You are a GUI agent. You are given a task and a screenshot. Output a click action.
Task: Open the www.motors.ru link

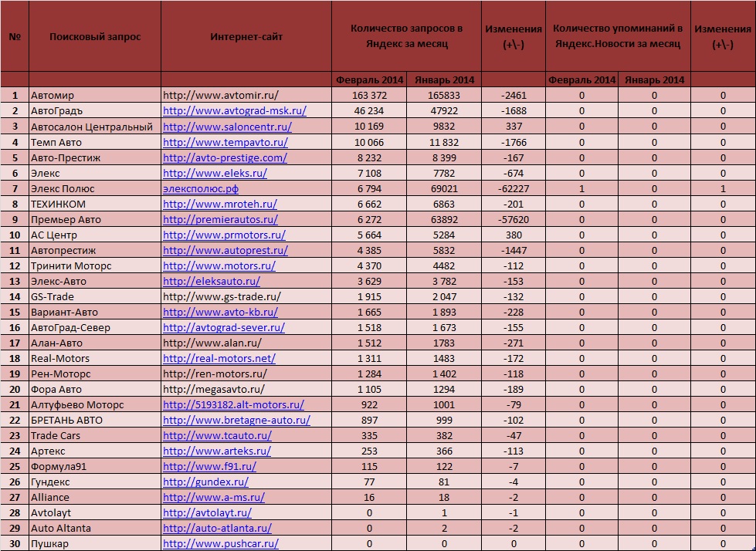pyautogui.click(x=219, y=266)
